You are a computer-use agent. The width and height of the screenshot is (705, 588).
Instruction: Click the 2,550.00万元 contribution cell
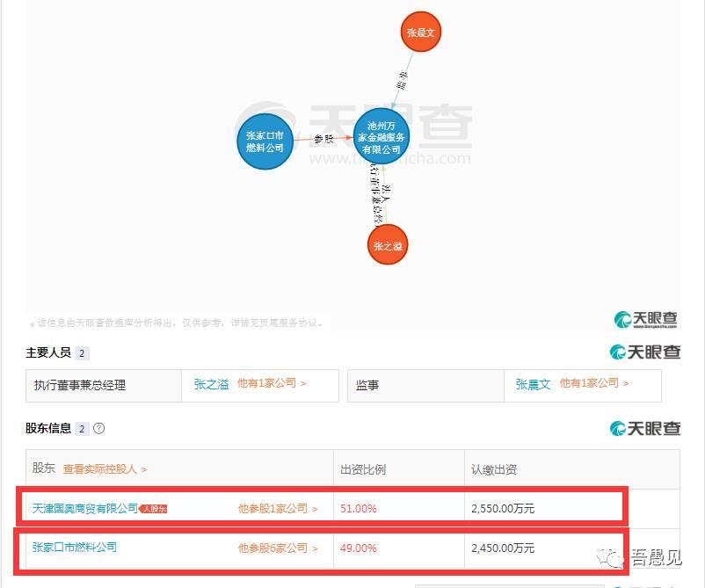click(503, 508)
